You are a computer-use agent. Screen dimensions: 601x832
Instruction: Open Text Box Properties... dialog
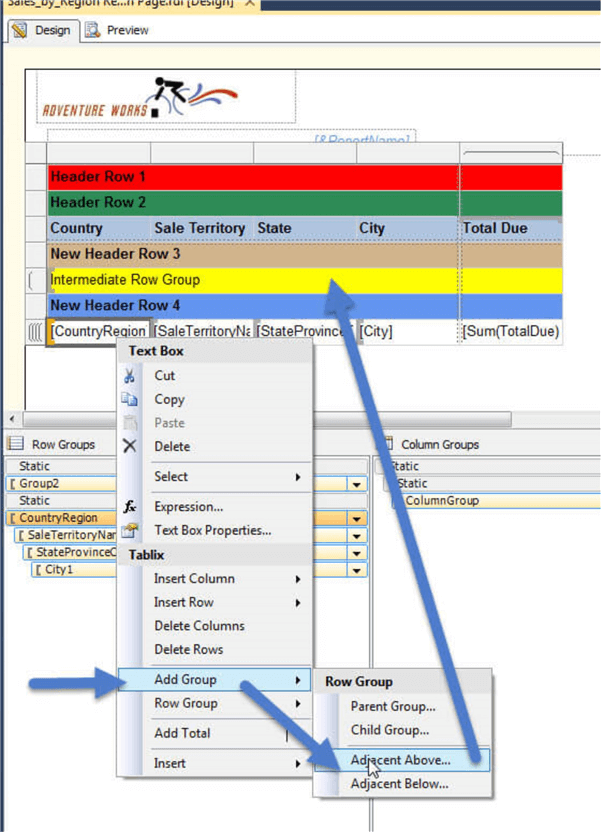[214, 530]
